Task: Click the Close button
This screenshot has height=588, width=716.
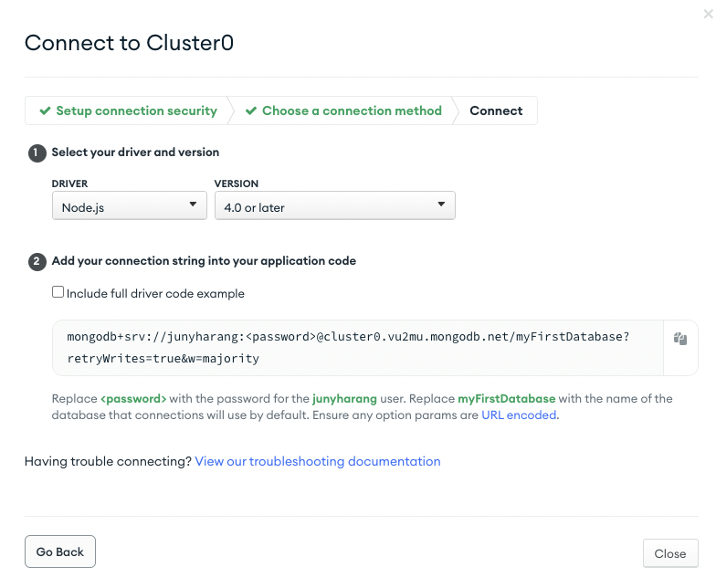Action: coord(670,553)
